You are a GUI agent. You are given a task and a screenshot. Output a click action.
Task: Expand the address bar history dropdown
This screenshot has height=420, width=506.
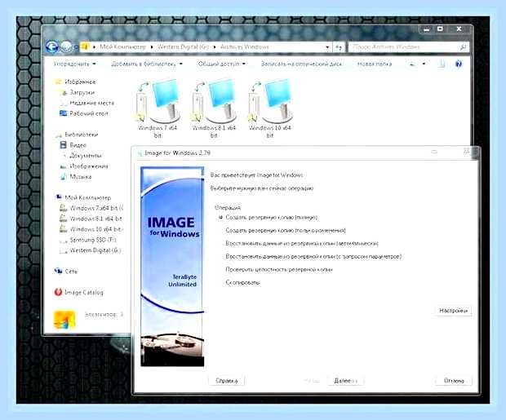tap(327, 47)
